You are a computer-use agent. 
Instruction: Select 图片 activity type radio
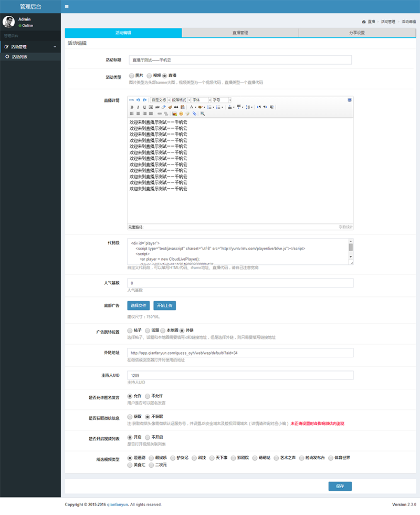point(132,76)
